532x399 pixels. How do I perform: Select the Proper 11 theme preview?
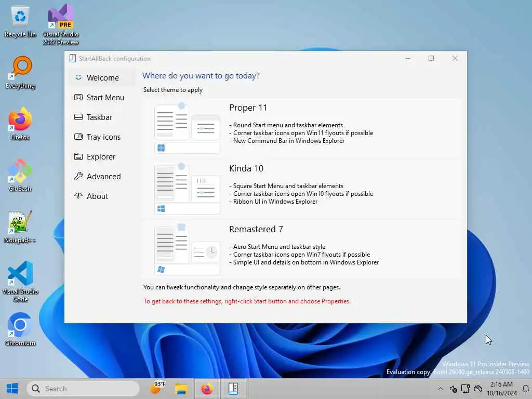(187, 128)
